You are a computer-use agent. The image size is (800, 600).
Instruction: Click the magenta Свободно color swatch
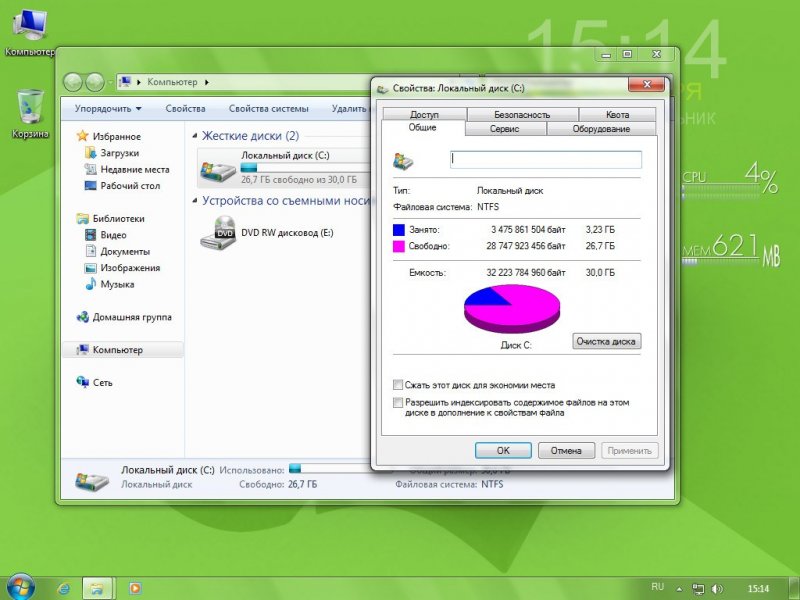(398, 246)
